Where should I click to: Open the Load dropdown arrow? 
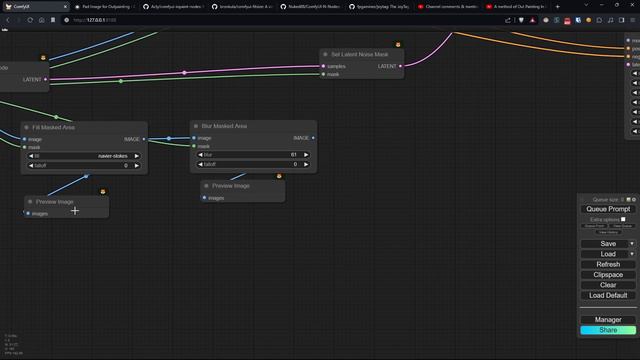tap(632, 254)
